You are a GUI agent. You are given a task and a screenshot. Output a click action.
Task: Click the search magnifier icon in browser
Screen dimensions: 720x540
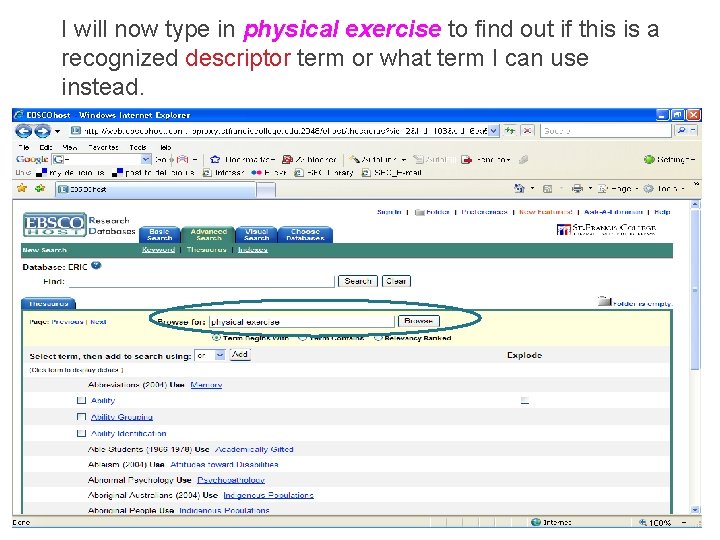click(682, 131)
